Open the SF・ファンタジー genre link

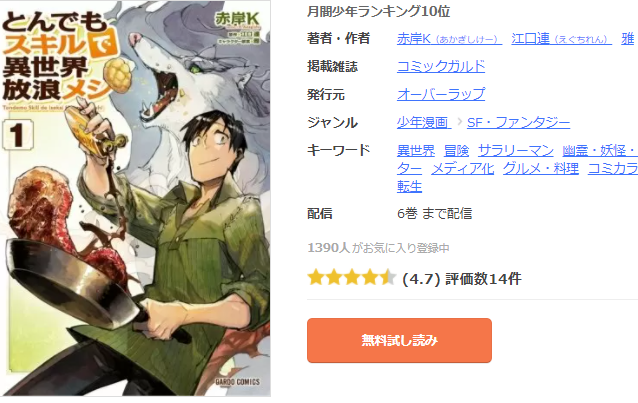click(x=518, y=122)
